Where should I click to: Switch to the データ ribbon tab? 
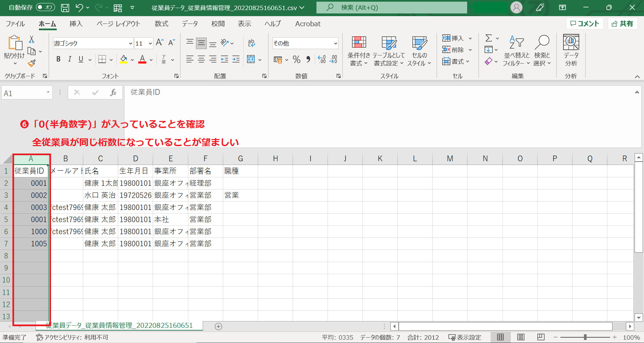(x=190, y=24)
